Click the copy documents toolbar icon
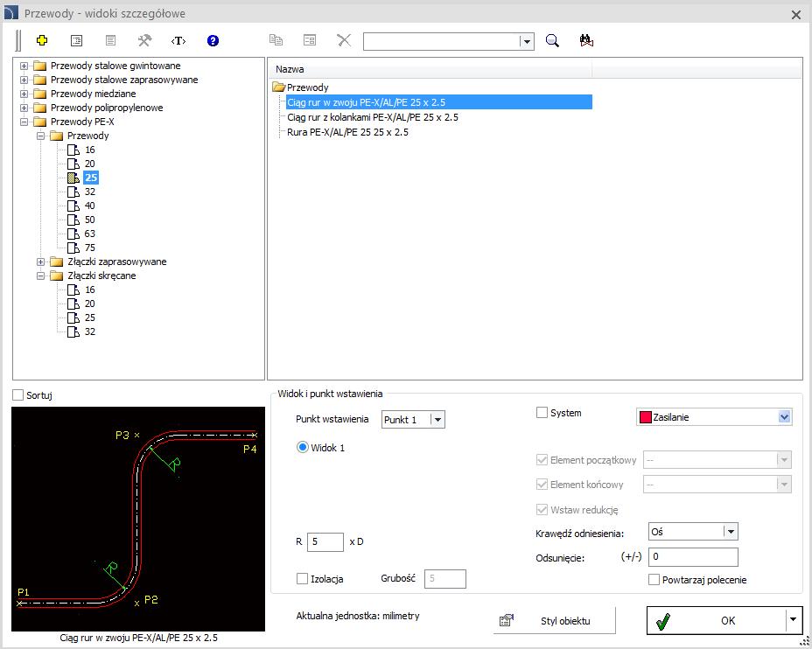 click(x=276, y=40)
